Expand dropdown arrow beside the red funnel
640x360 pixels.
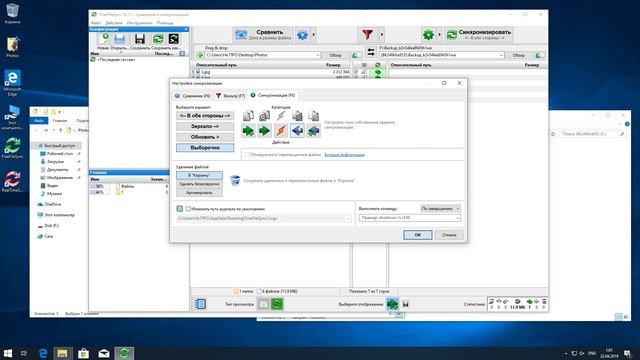[382, 35]
